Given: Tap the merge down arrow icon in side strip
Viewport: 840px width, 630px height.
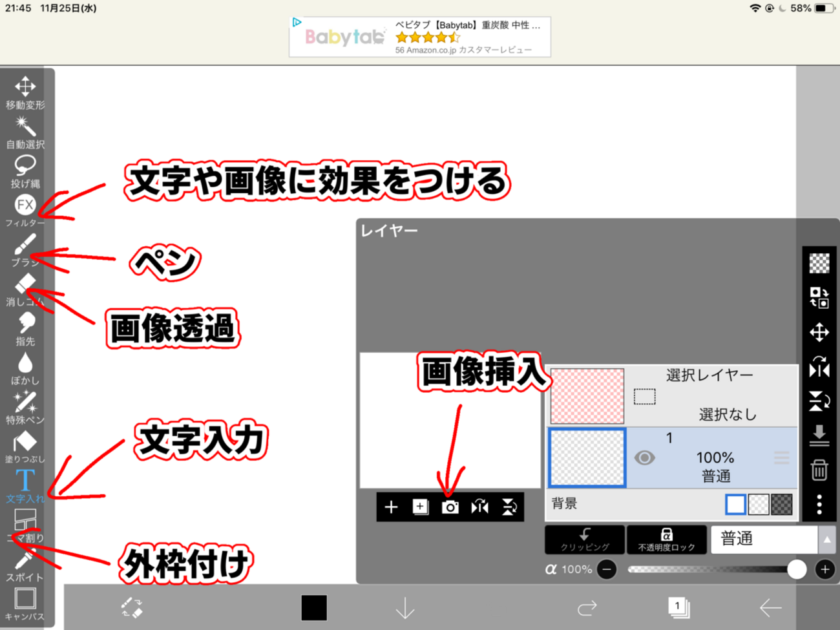Looking at the screenshot, I should 819,436.
